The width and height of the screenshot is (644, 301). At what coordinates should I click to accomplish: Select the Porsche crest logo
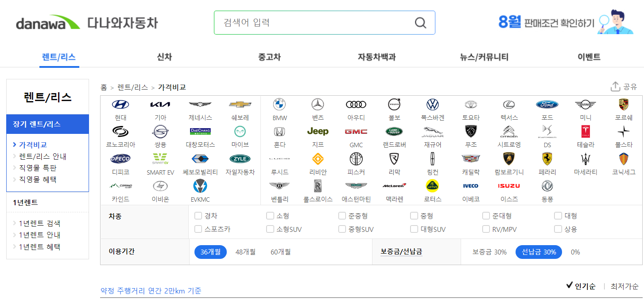(624, 105)
